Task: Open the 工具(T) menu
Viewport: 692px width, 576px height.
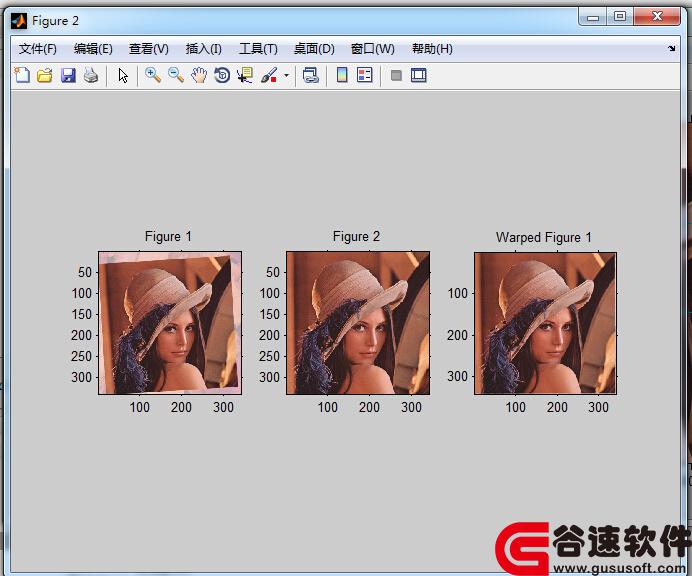Action: [x=258, y=49]
